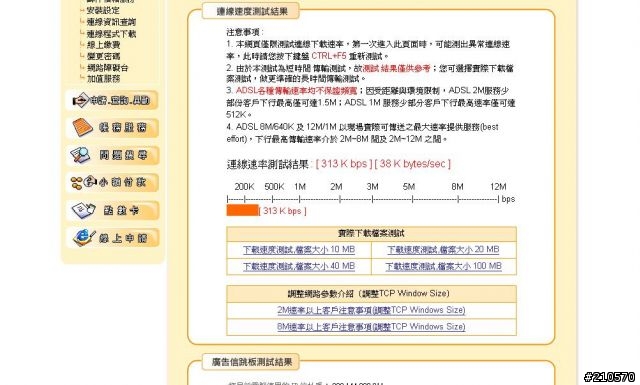This screenshot has height=385, width=640.
Task: Go to 線上繳費 in sidebar
Action: (x=103, y=45)
